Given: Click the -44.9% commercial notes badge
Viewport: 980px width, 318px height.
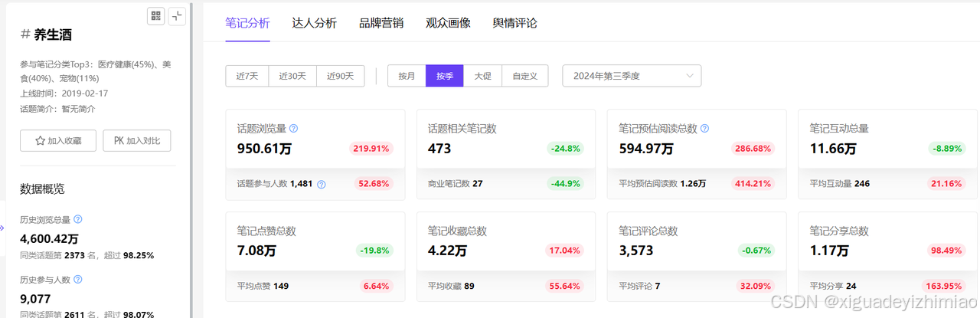Looking at the screenshot, I should pyautogui.click(x=565, y=184).
